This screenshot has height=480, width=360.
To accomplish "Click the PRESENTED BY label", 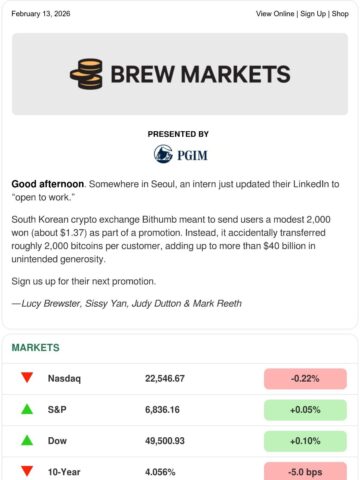I will coord(178,134).
